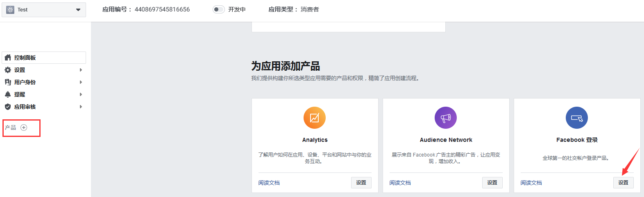Open the 提醒 sidebar menu item
This screenshot has width=644, height=197.
point(20,94)
